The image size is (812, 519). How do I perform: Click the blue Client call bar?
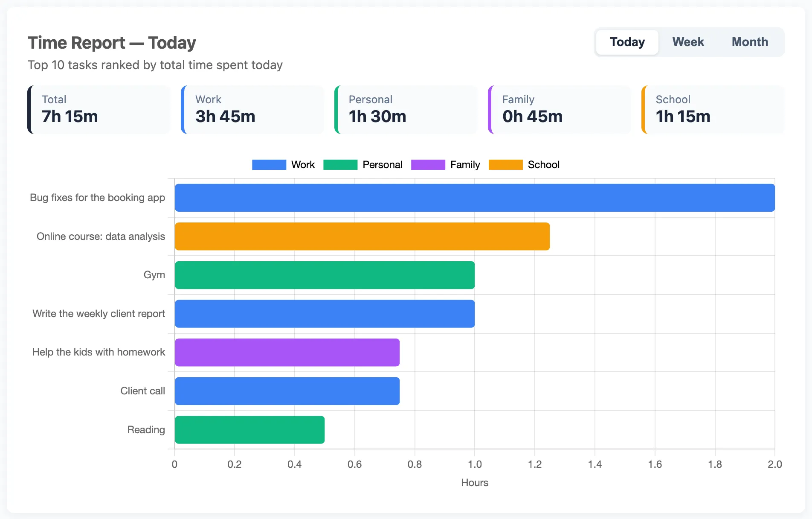pos(287,391)
